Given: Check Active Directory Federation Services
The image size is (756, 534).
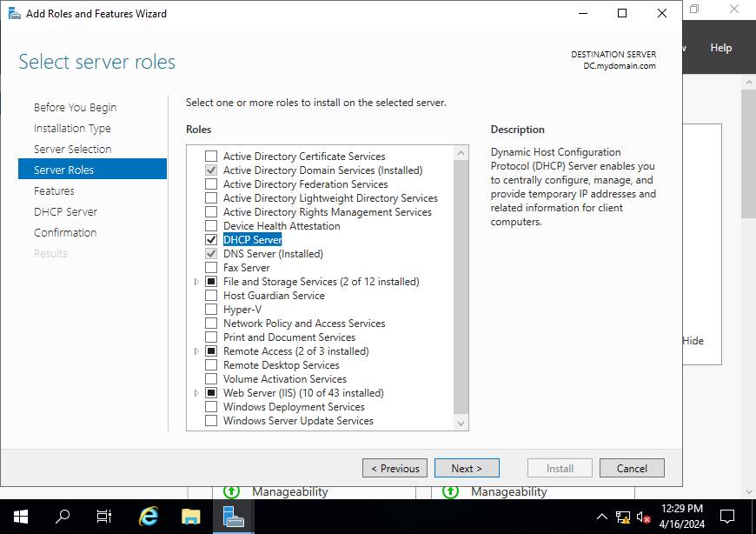Looking at the screenshot, I should point(211,184).
